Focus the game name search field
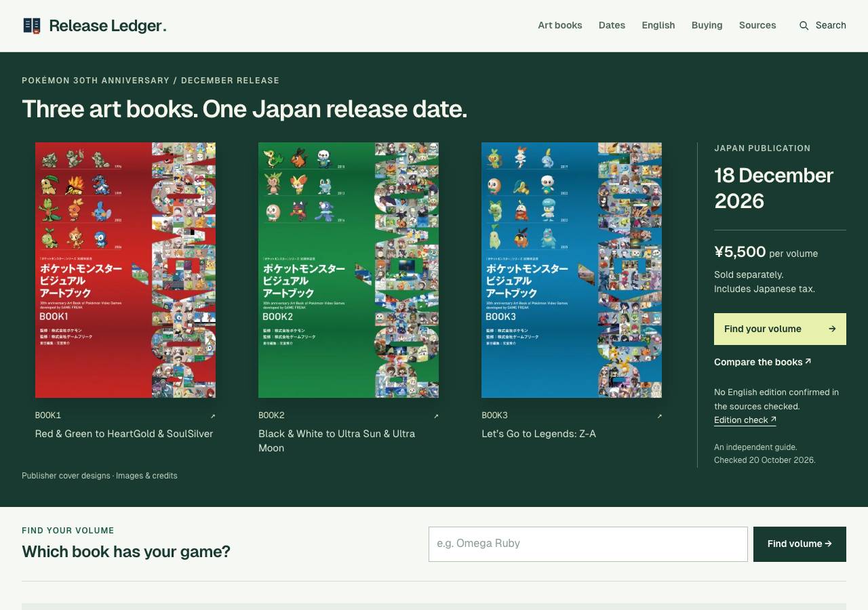 point(588,544)
